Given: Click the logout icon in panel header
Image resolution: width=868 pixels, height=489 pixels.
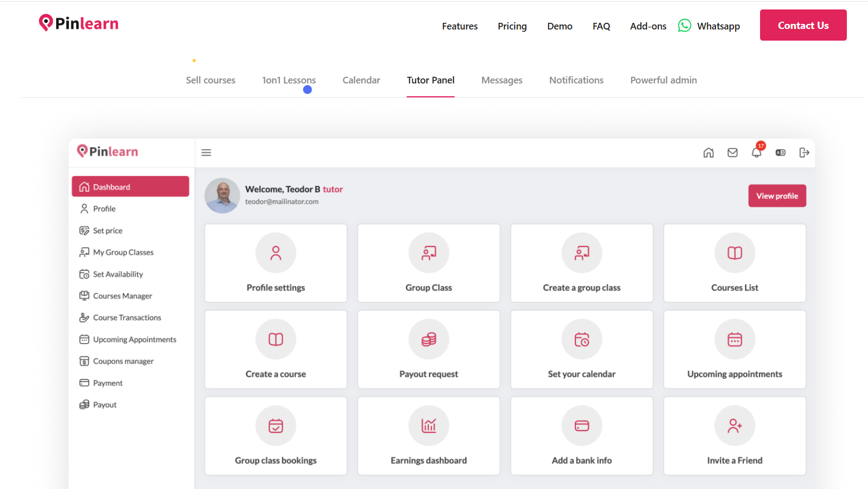Looking at the screenshot, I should (804, 152).
